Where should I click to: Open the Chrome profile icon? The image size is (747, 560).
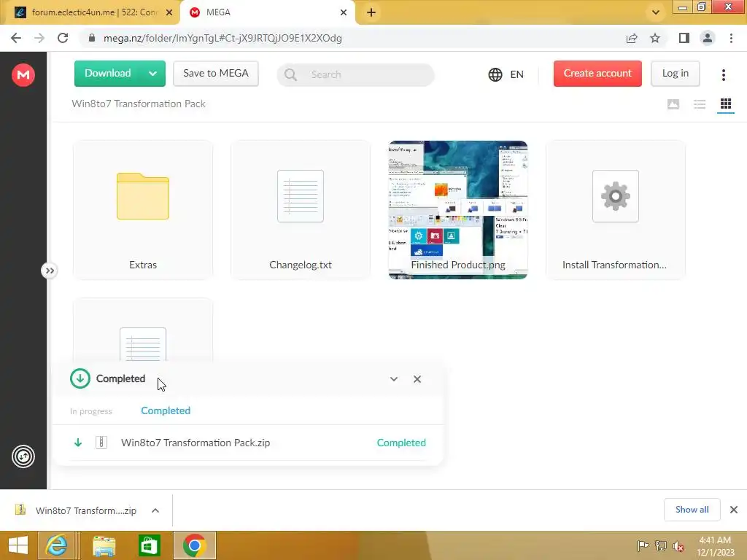point(708,38)
